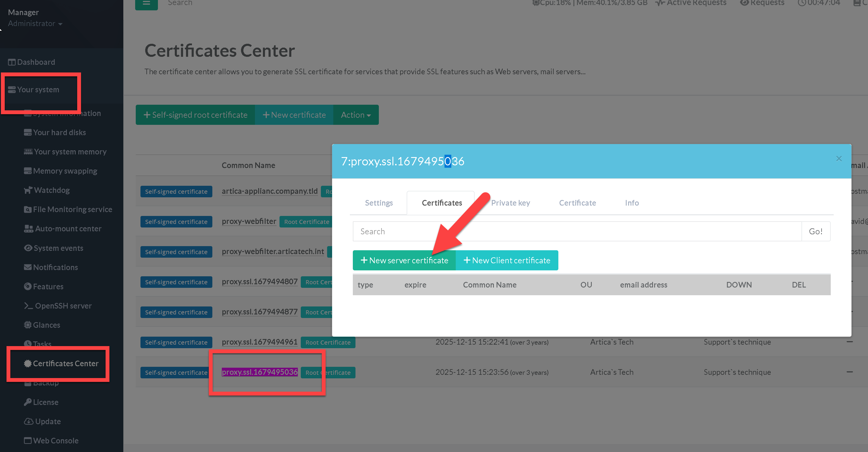Open the Info tab

coord(631,203)
